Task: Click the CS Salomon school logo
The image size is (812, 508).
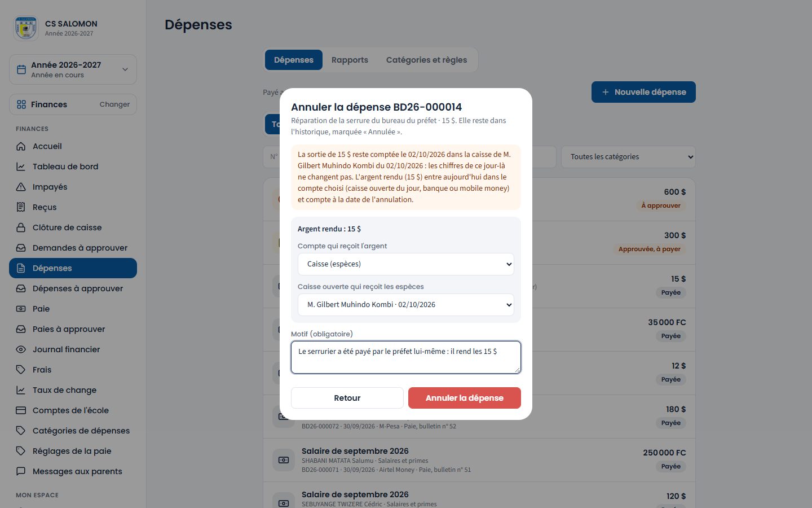Action: point(26,28)
